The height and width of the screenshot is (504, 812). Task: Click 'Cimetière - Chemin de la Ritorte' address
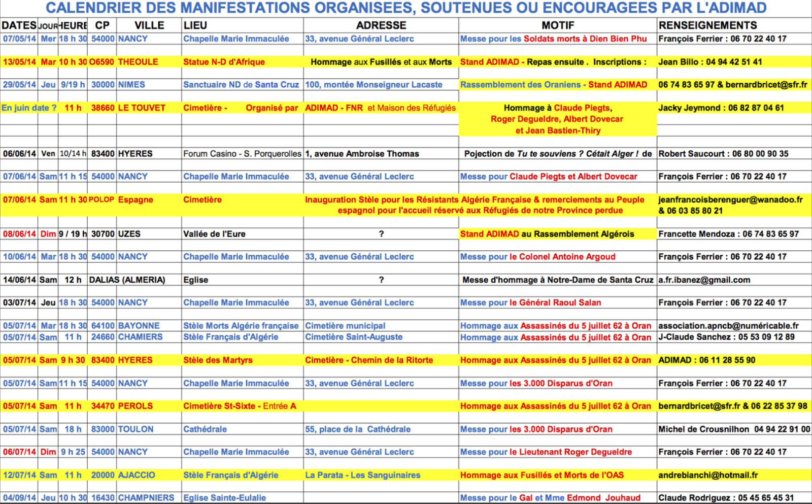pyautogui.click(x=369, y=360)
